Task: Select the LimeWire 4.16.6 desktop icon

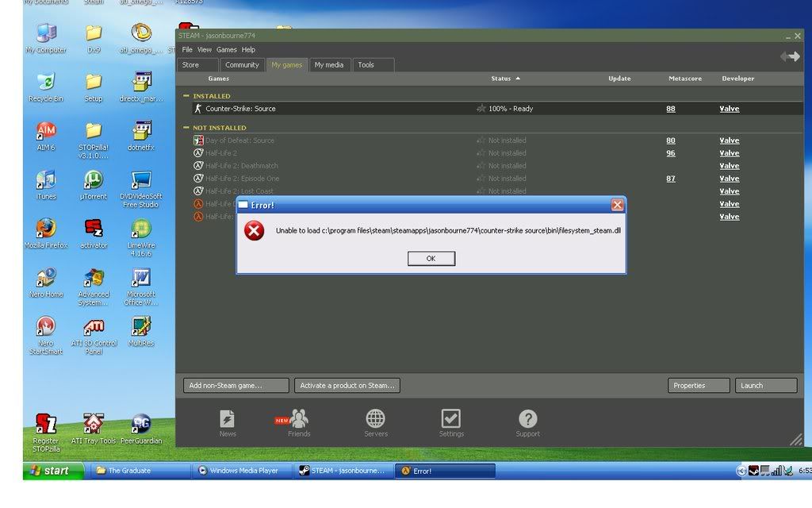Action: click(141, 238)
